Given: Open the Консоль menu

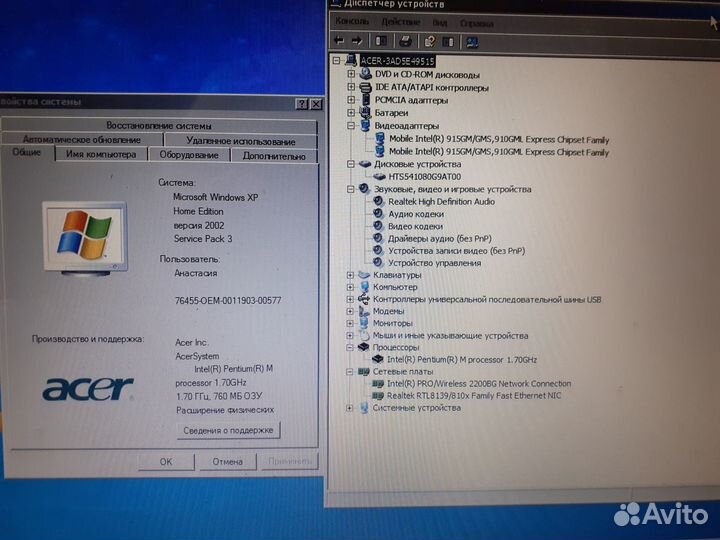Looking at the screenshot, I should pyautogui.click(x=352, y=21).
